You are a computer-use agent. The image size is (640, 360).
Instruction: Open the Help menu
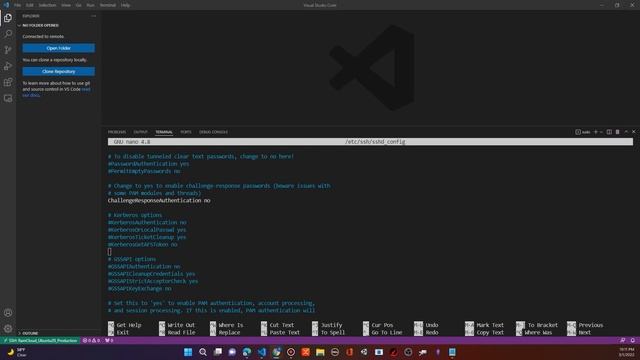point(125,5)
